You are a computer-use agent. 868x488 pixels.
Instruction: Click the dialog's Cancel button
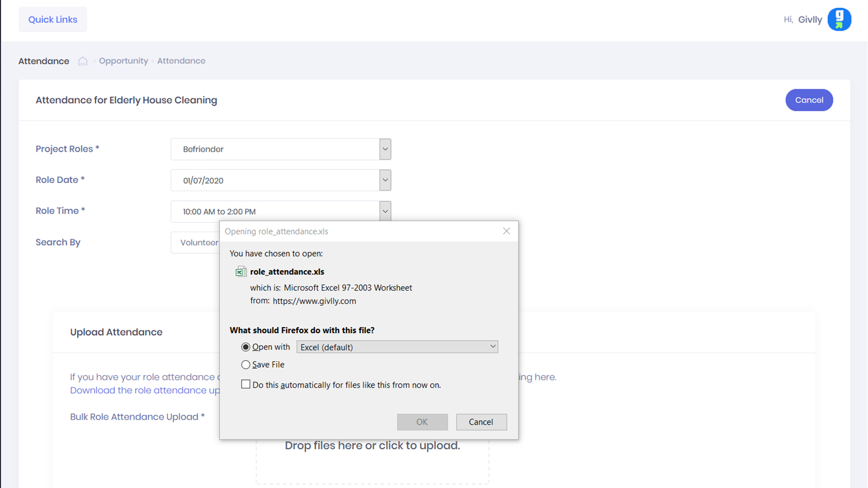[481, 422]
